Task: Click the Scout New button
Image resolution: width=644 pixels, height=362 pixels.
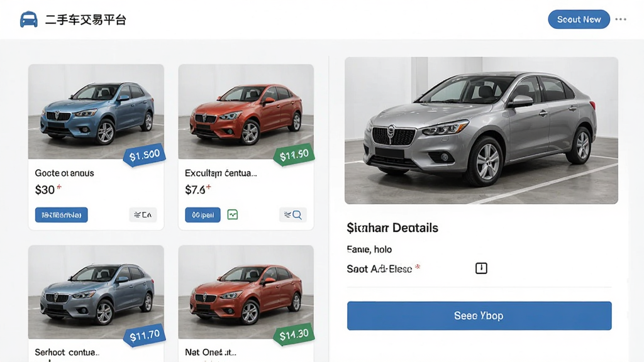Action: tap(579, 19)
